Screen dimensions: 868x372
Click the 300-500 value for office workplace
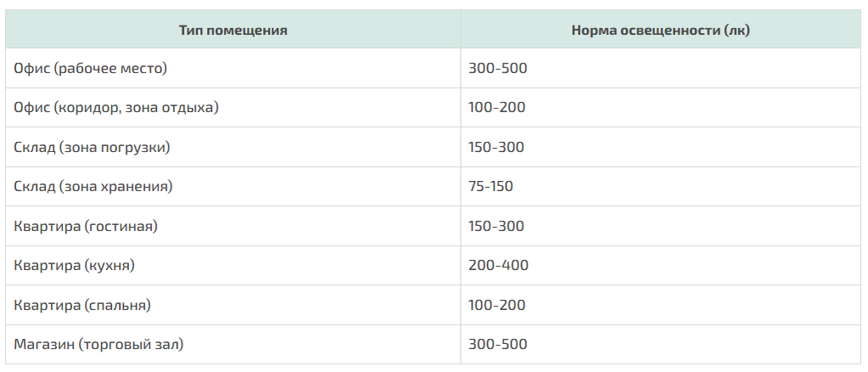tap(497, 68)
